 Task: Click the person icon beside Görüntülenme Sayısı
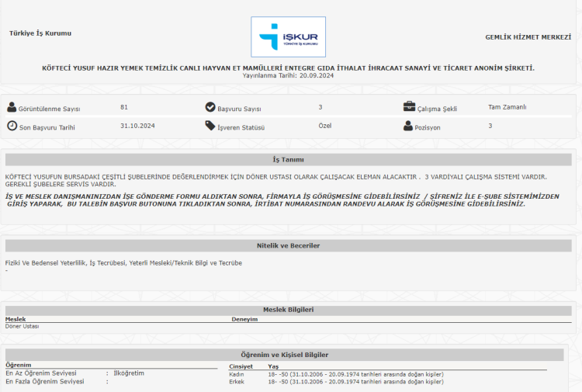[12, 108]
